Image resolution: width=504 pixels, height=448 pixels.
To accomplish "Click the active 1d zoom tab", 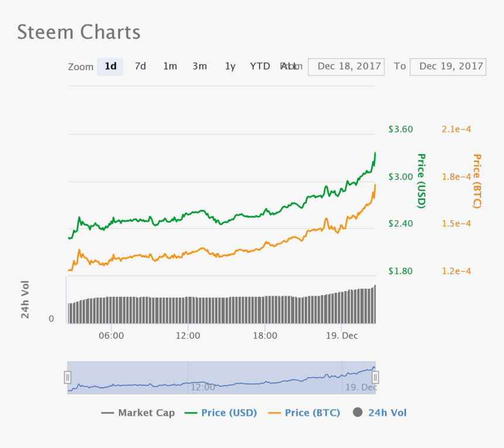I will tap(110, 66).
